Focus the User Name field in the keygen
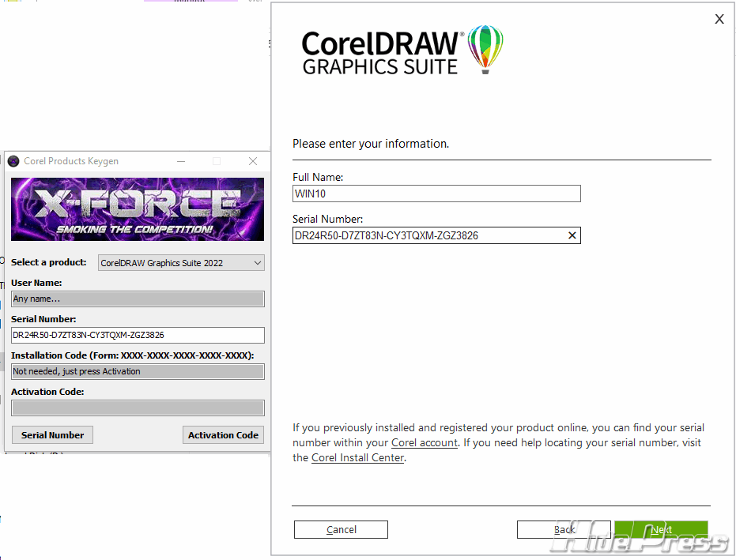Screen dimensions: 736x560 138,299
